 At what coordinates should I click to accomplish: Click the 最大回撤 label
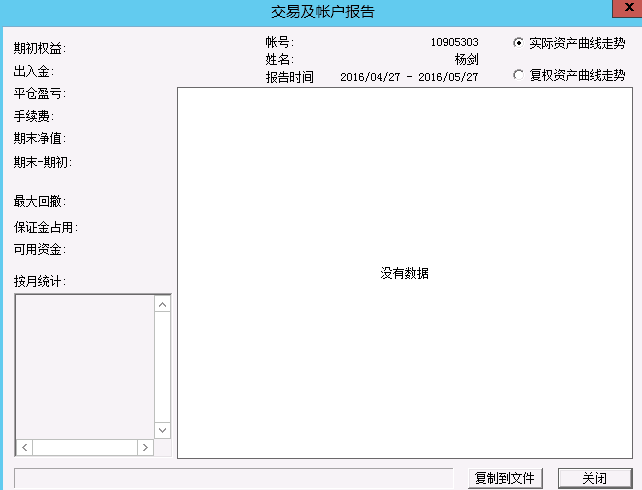(x=40, y=202)
